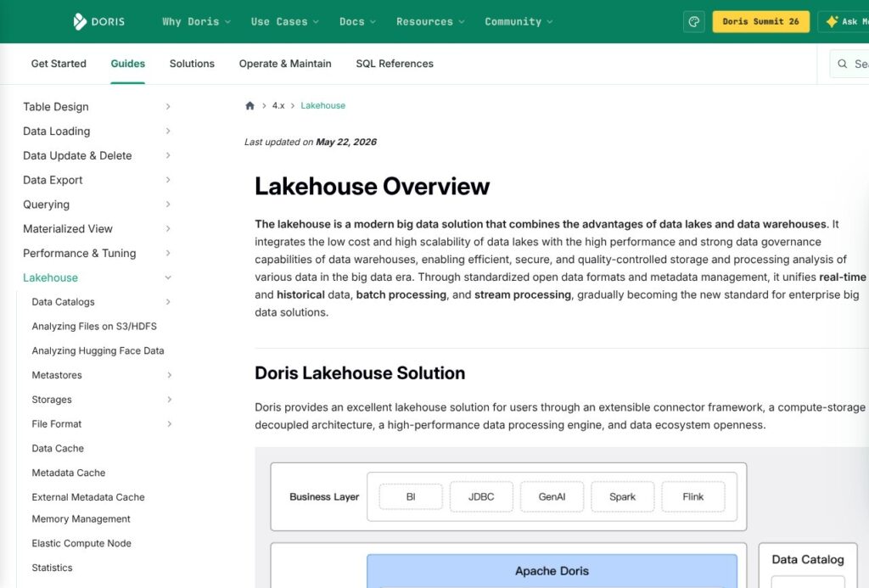Expand the Data Catalogs chevron
The width and height of the screenshot is (869, 588).
pyautogui.click(x=168, y=301)
